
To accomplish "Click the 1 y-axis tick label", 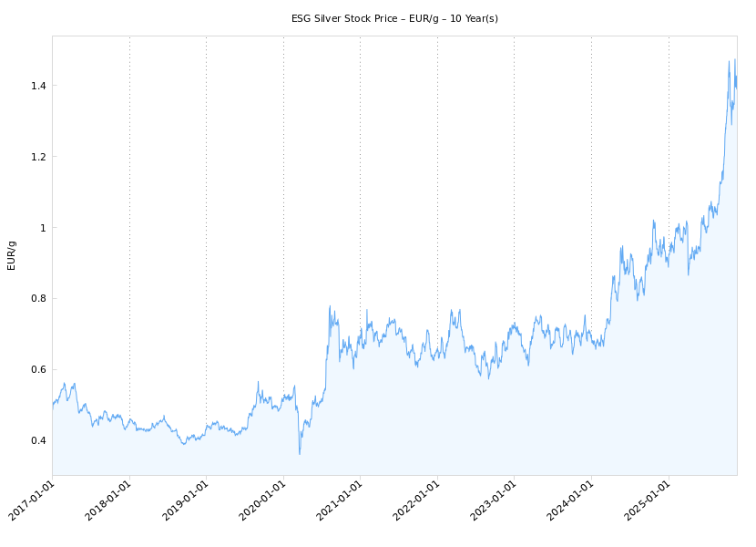I will click(42, 228).
